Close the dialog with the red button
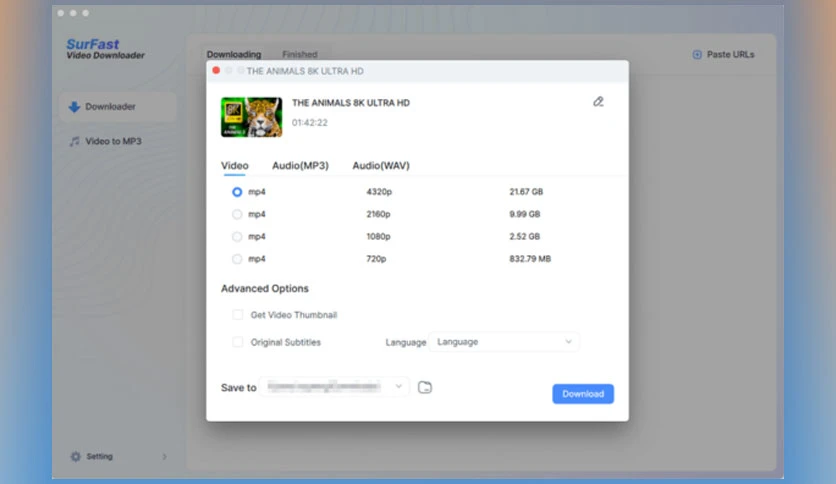The image size is (836, 484). point(216,70)
